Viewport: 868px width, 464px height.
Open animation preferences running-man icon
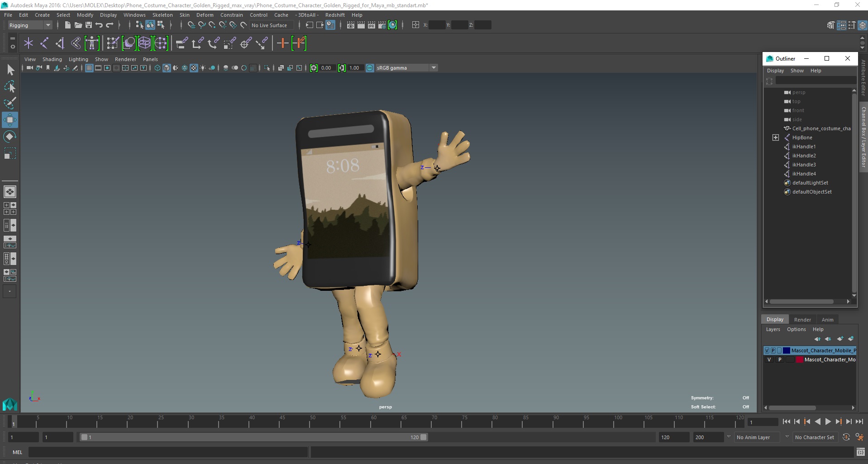click(x=859, y=437)
